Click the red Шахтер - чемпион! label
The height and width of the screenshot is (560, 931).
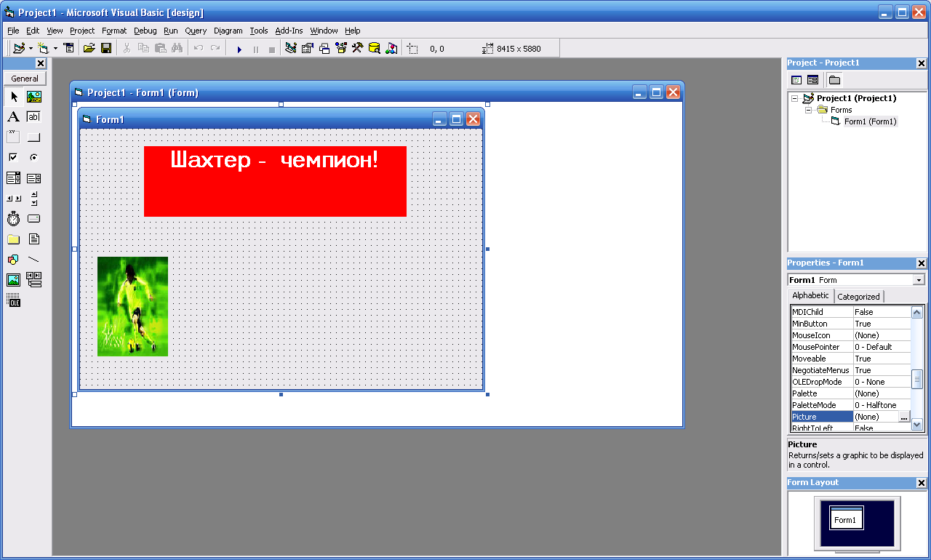[x=275, y=181]
